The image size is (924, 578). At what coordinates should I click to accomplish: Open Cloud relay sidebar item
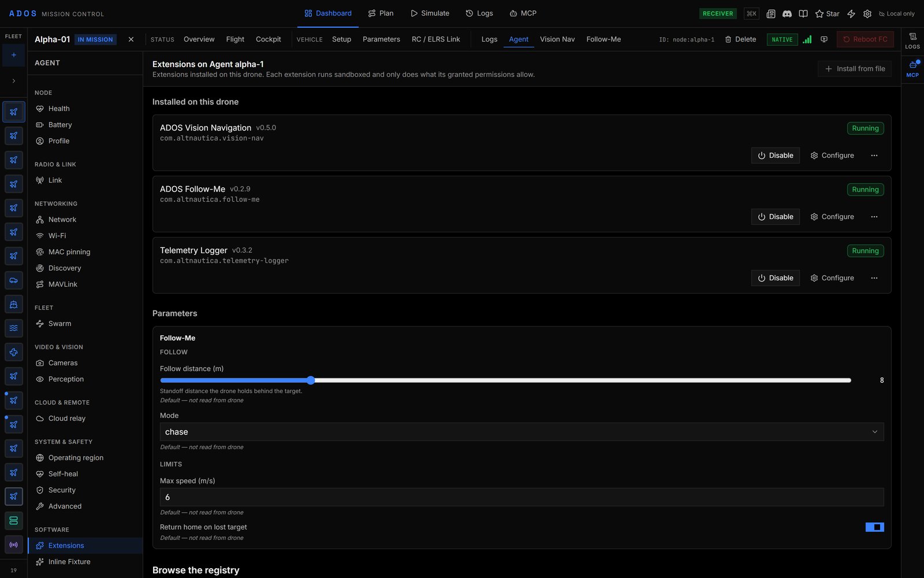(85, 418)
